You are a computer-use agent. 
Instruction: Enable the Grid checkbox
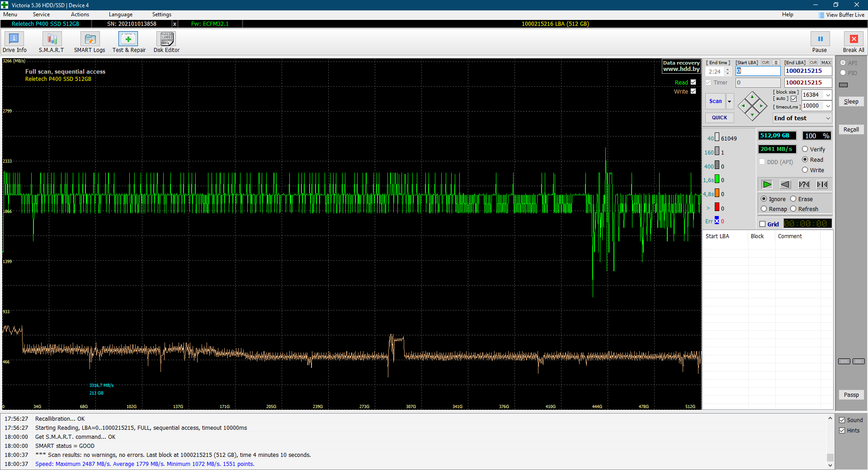[763, 224]
